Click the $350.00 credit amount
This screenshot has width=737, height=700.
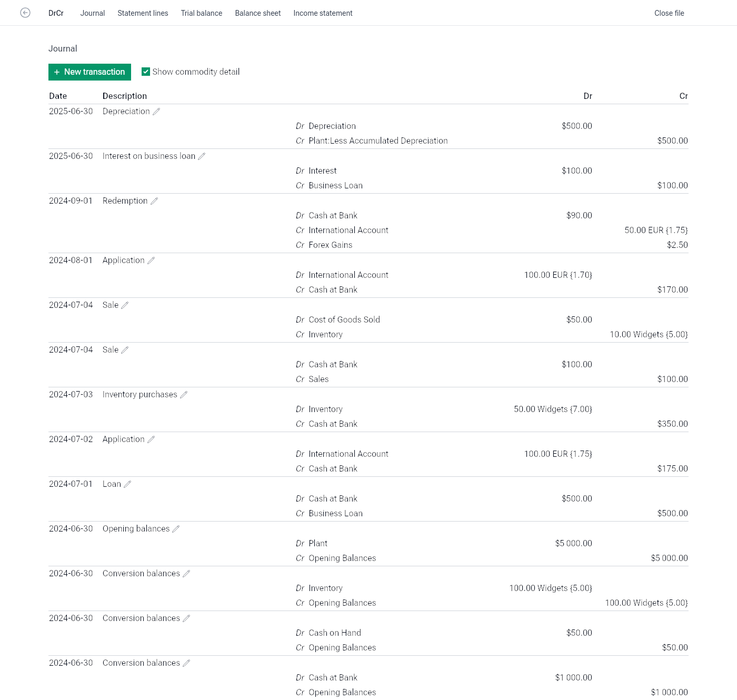672,424
